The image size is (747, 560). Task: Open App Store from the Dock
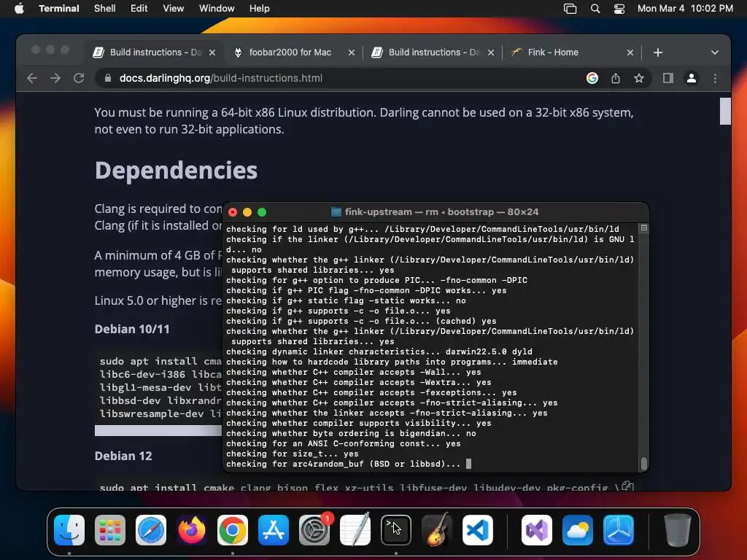274,530
